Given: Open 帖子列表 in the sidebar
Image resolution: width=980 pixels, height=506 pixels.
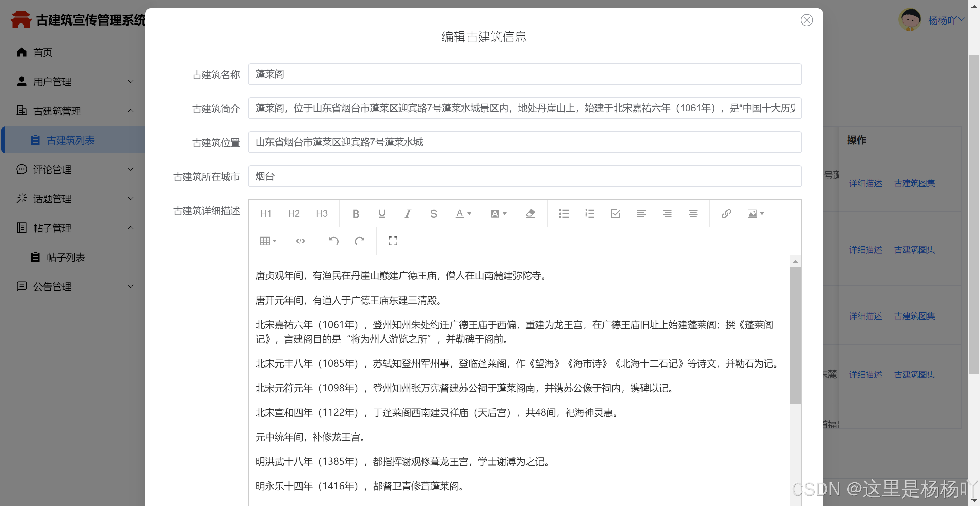Looking at the screenshot, I should coord(66,258).
